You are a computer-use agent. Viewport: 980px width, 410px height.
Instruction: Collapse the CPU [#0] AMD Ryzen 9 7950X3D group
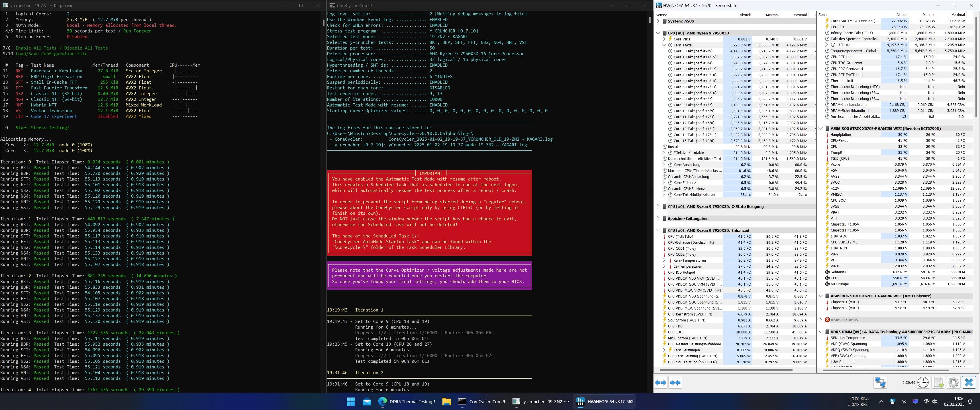point(658,33)
